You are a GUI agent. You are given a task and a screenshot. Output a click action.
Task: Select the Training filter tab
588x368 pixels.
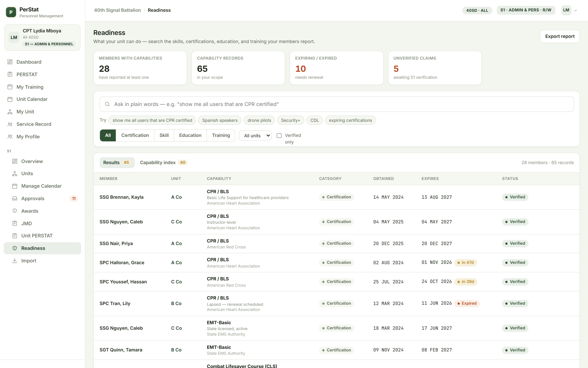tap(221, 135)
